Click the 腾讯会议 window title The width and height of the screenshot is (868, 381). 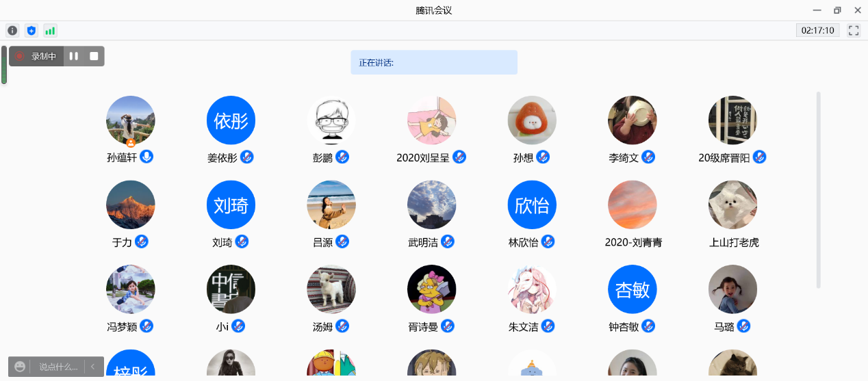click(x=434, y=10)
